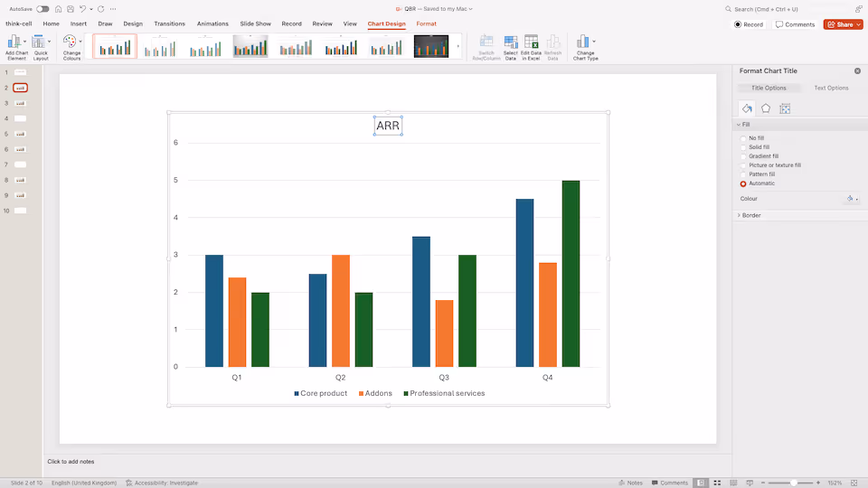Click the Q4 Professional services green bar
Screen dimensions: 868x488
(571, 273)
